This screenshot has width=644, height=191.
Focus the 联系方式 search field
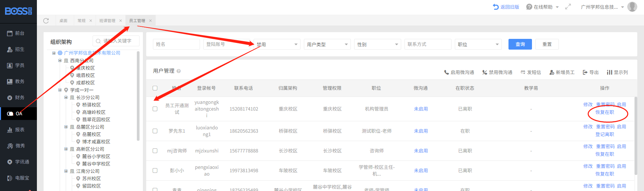click(x=428, y=44)
